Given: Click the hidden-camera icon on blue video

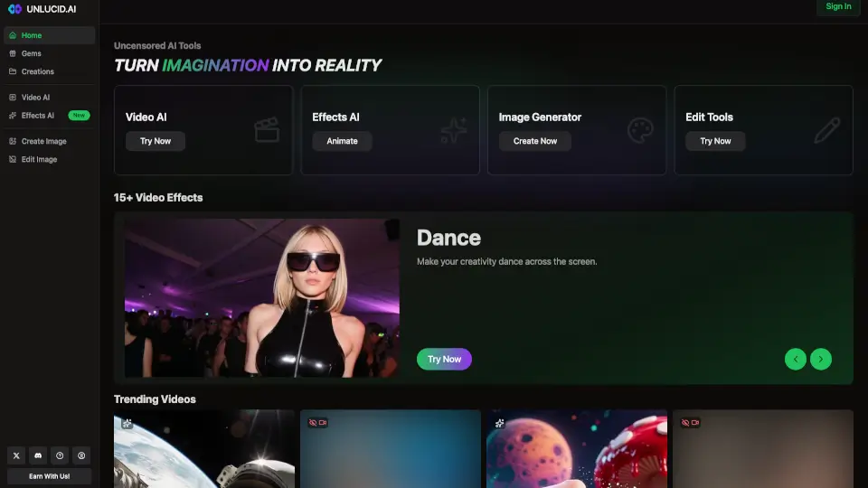Looking at the screenshot, I should coord(317,423).
